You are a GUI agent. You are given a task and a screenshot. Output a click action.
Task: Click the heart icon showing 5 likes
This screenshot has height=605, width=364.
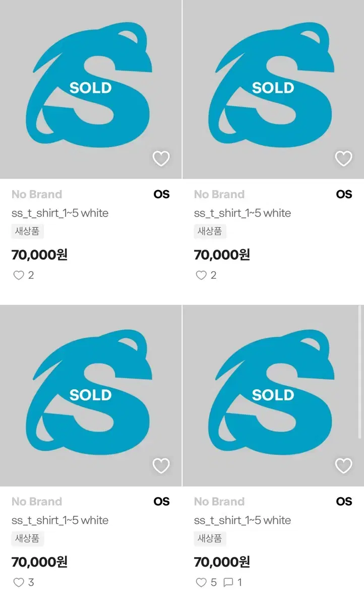(201, 582)
